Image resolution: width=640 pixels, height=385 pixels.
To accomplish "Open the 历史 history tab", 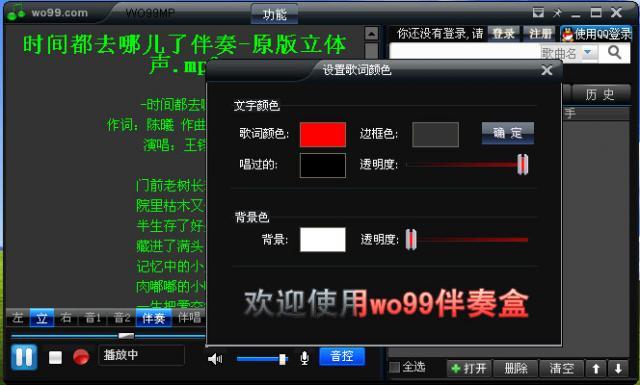I will [x=600, y=95].
